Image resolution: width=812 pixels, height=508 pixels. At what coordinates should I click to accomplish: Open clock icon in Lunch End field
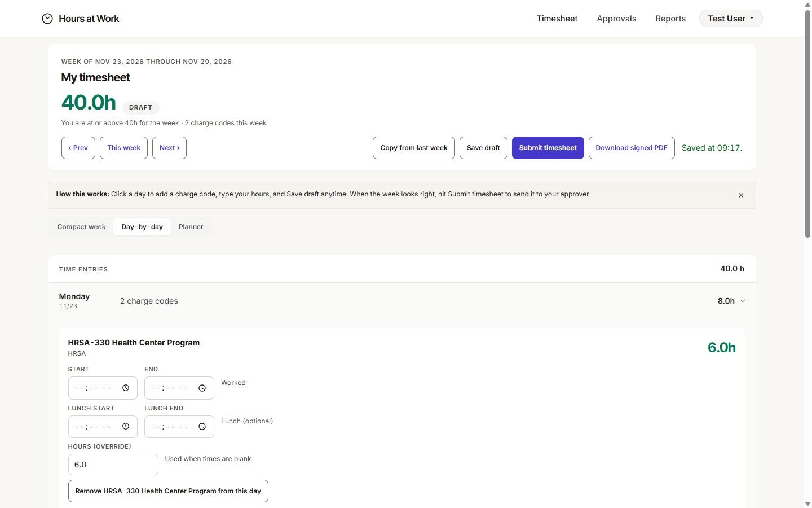pyautogui.click(x=202, y=426)
